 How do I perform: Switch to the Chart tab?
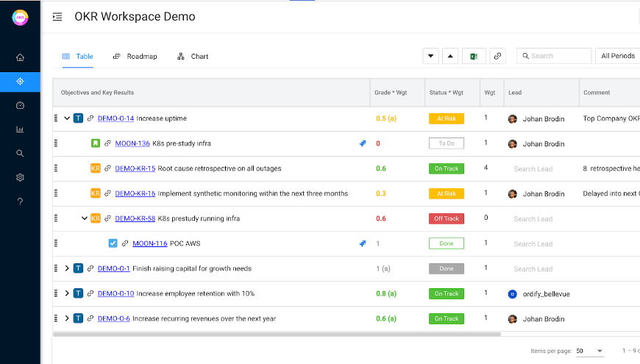click(193, 57)
